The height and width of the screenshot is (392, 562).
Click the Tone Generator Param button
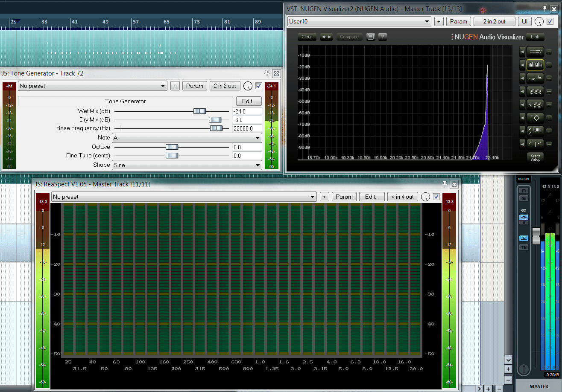[195, 86]
